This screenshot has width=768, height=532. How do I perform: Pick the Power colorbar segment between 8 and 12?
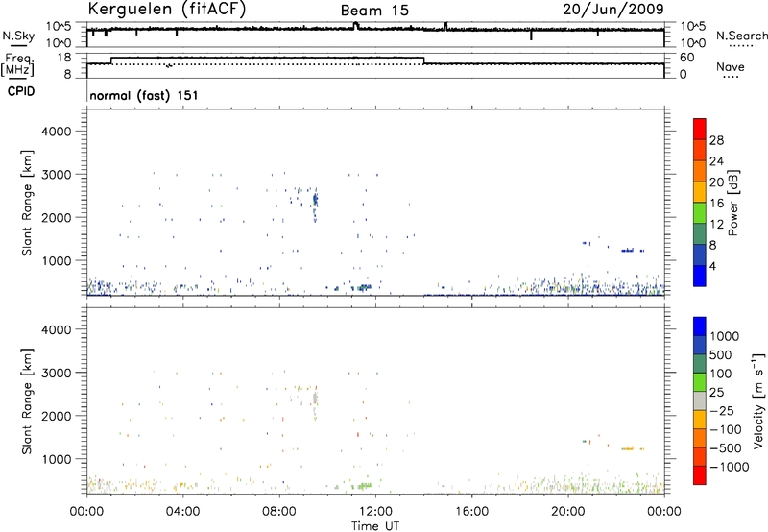pyautogui.click(x=700, y=234)
